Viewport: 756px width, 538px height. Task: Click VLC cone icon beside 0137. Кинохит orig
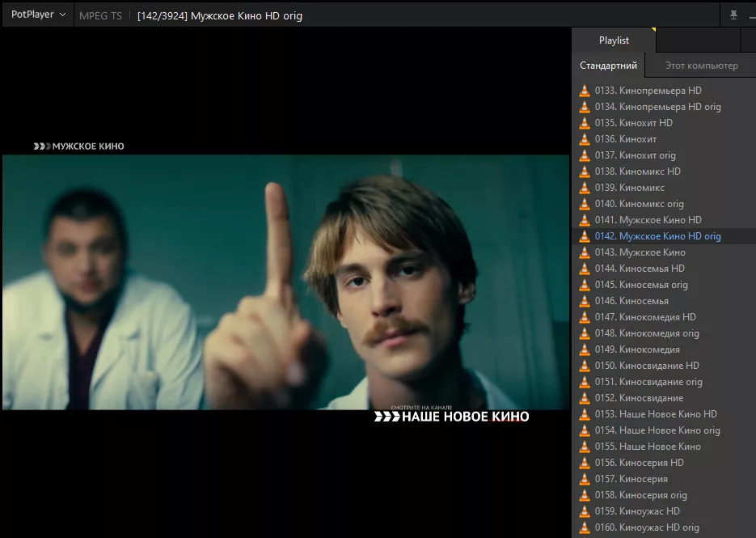click(585, 155)
